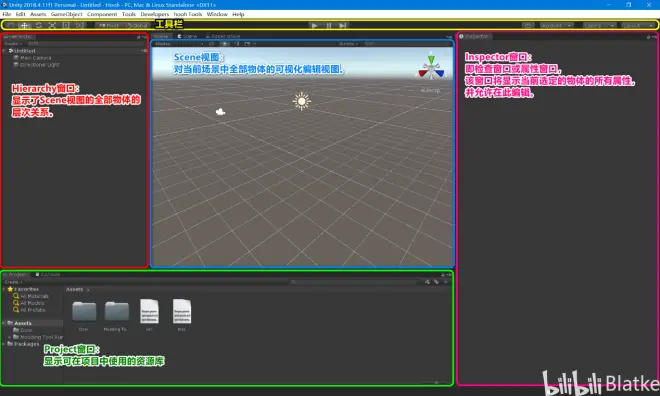Select the Rect Transform tool

coord(66,25)
